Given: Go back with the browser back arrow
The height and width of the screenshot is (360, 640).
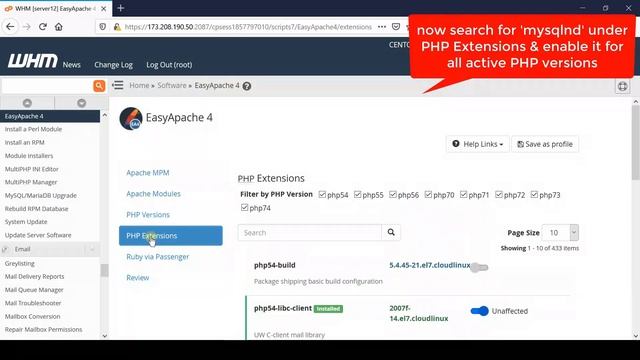Looking at the screenshot, I should tap(10, 27).
